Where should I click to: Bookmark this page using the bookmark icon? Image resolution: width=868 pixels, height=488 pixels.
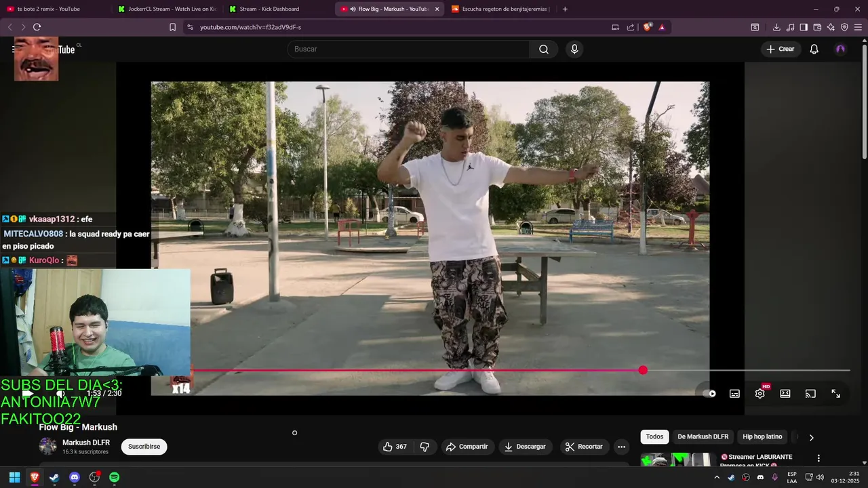pos(172,27)
